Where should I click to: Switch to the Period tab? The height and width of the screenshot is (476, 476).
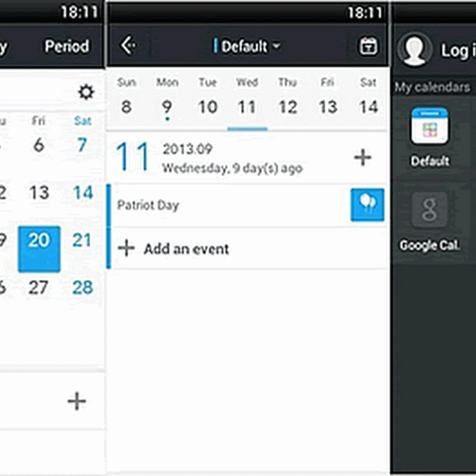click(x=67, y=46)
